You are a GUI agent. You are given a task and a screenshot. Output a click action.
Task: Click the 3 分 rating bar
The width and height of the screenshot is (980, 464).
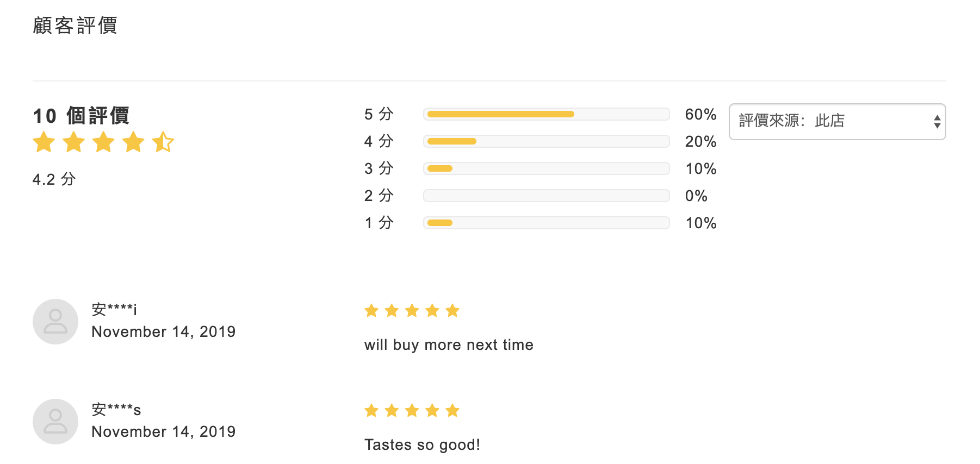click(546, 168)
